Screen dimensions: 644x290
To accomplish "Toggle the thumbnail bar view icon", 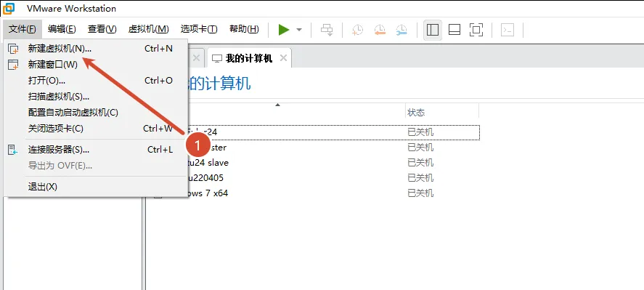I will 455,30.
